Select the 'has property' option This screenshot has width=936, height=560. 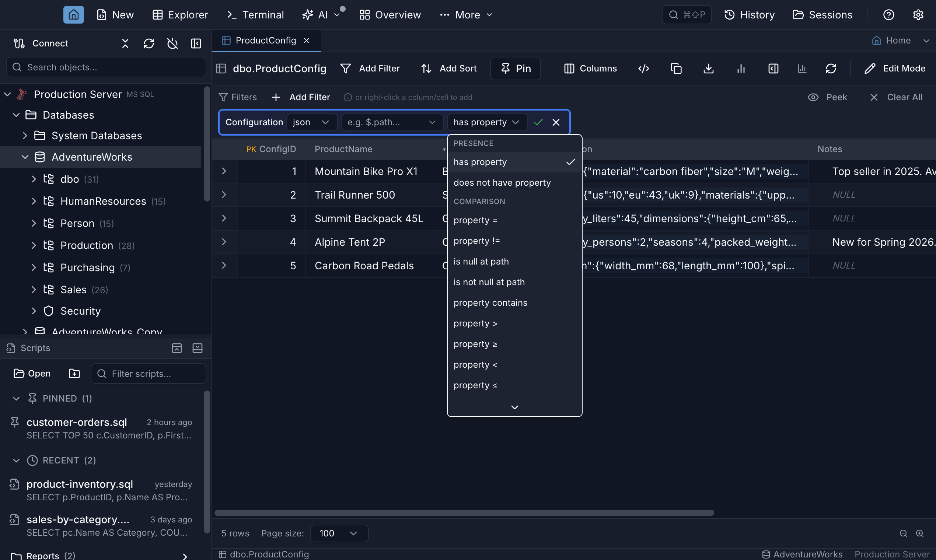pyautogui.click(x=514, y=162)
